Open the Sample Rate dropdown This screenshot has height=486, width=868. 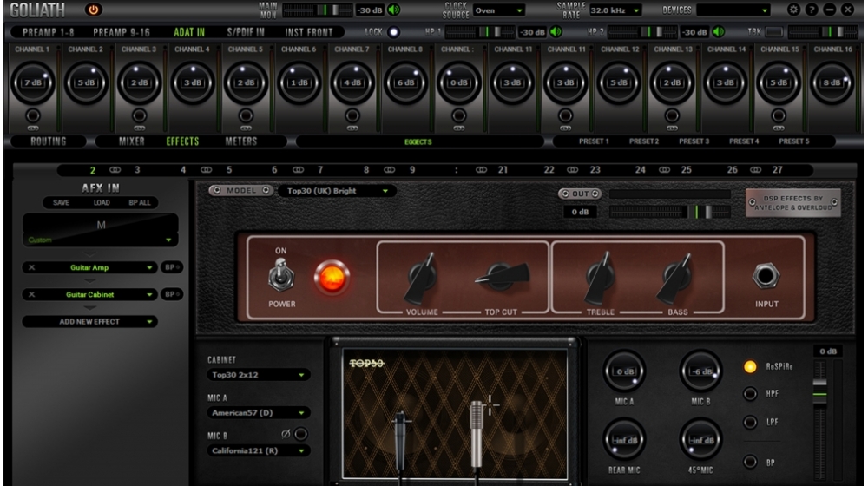point(615,10)
